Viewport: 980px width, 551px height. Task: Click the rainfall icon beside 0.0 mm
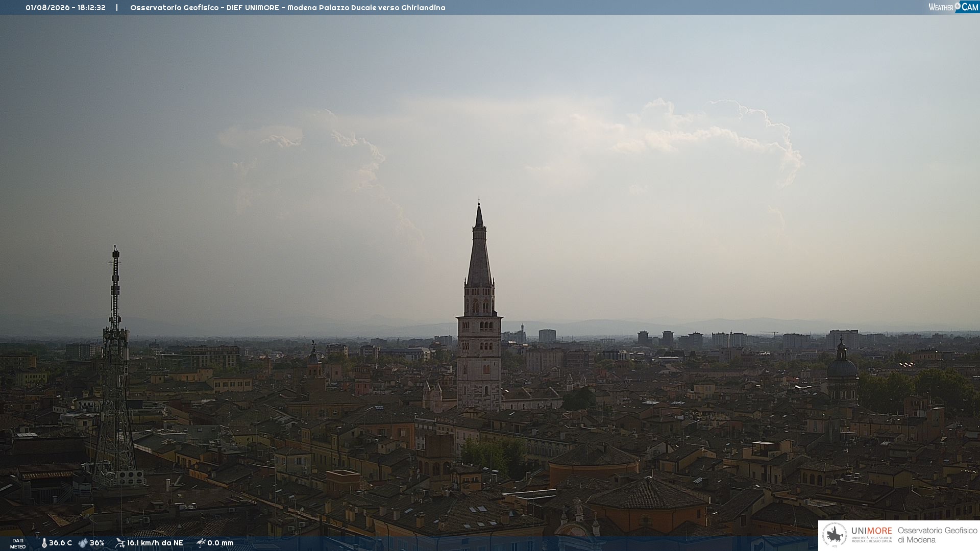tap(201, 543)
